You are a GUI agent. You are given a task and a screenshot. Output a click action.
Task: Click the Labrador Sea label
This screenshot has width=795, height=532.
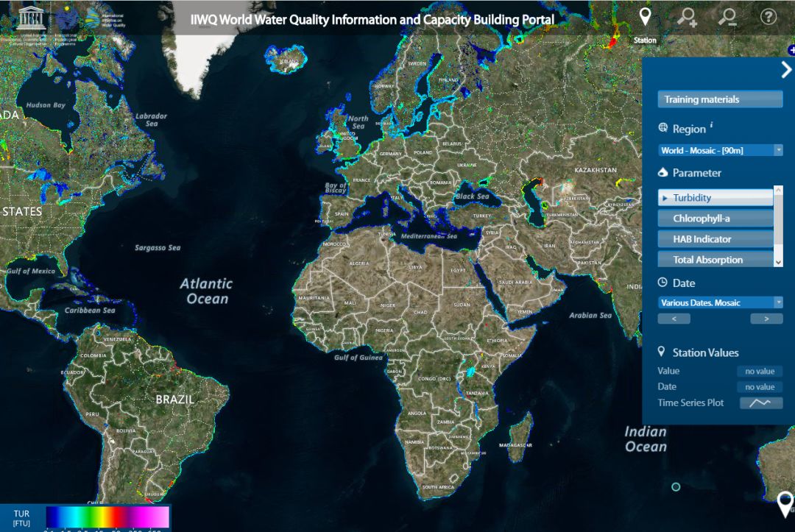point(151,120)
